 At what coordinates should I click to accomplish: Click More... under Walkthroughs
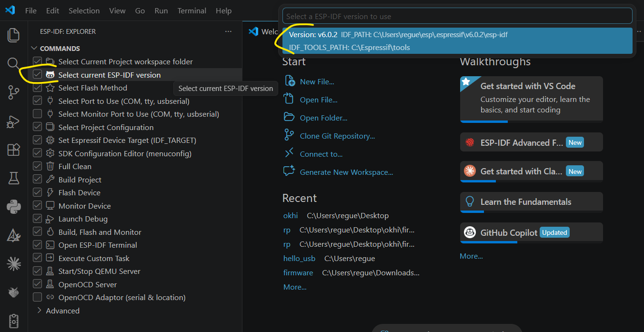[x=471, y=256]
